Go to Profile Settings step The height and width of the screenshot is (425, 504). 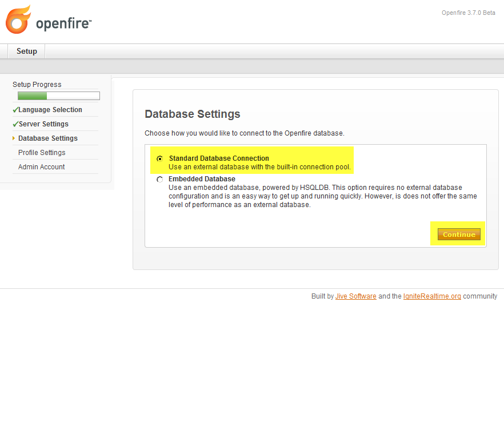click(x=42, y=153)
